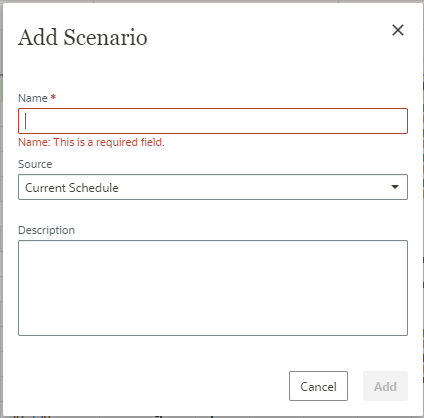
Task: Click inside the Name text field
Action: tap(213, 121)
